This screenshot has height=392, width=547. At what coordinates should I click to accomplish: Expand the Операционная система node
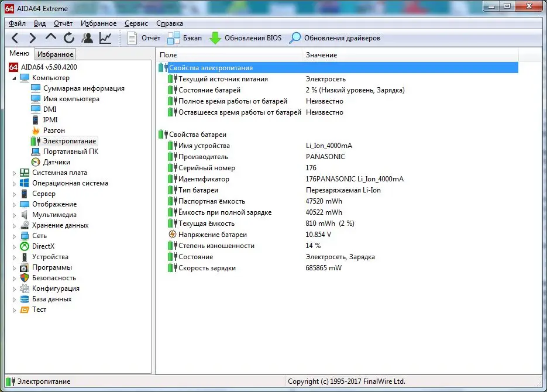(14, 184)
